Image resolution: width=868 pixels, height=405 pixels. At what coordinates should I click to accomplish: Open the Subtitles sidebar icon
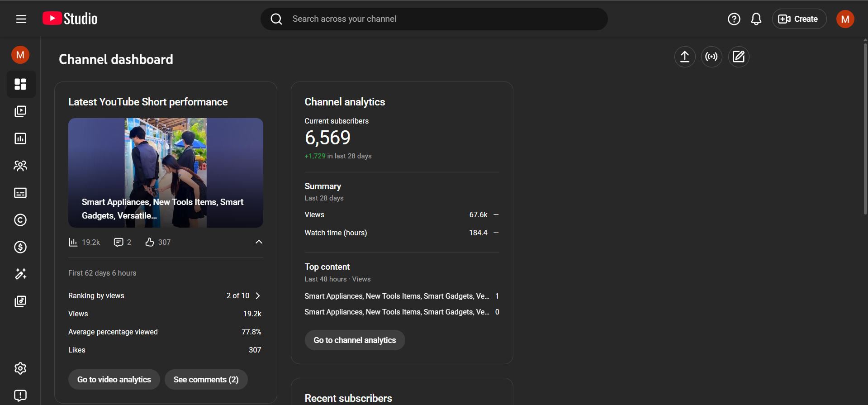pyautogui.click(x=20, y=193)
